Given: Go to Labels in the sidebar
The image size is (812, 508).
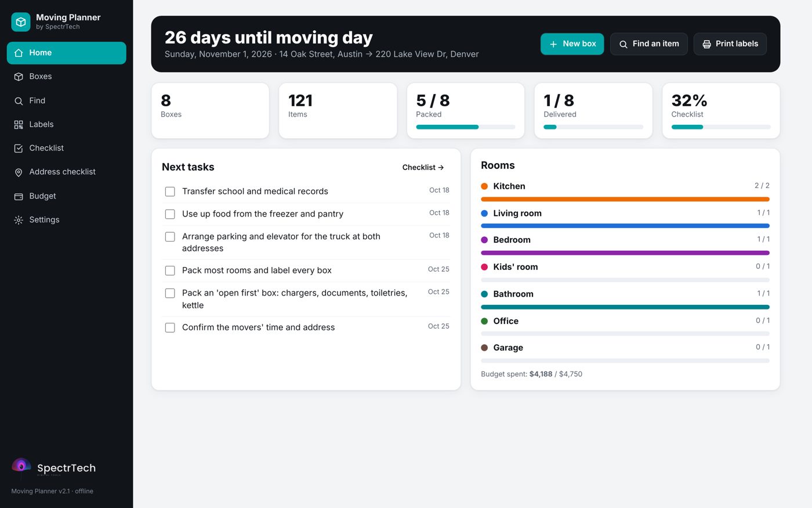Looking at the screenshot, I should (66, 125).
